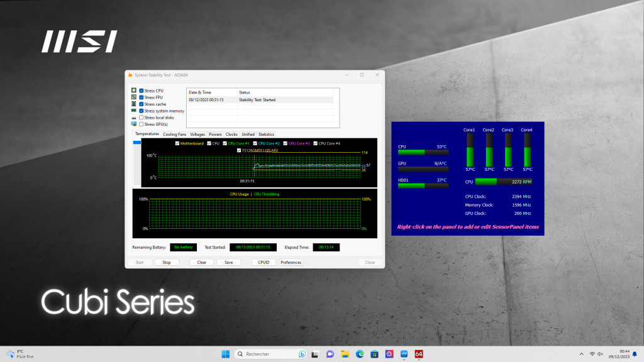Click the monitor icon beside Stress GPU(s)

134,124
